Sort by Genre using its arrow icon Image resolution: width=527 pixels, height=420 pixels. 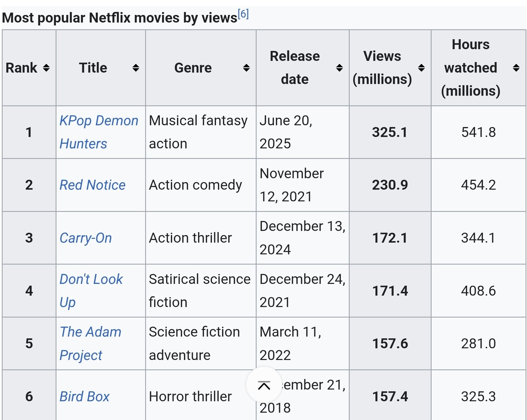[246, 68]
